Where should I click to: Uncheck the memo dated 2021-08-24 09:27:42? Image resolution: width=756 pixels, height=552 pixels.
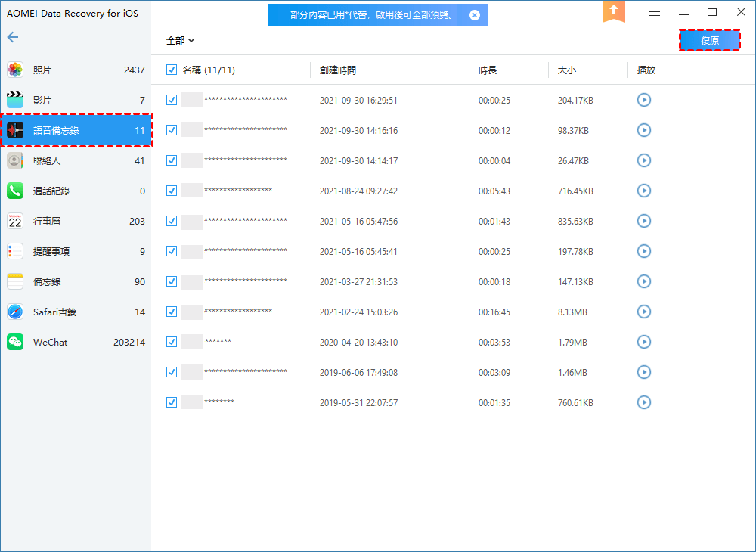172,191
